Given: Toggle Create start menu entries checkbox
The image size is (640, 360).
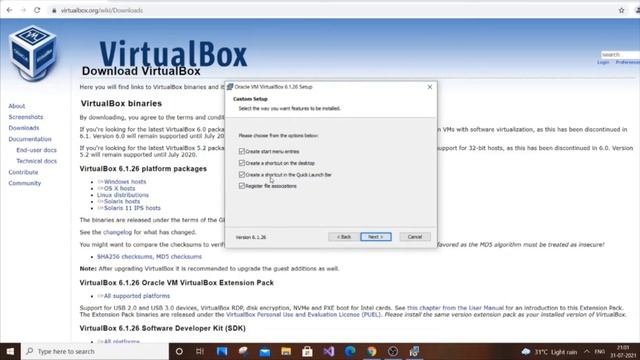Looking at the screenshot, I should tap(242, 151).
